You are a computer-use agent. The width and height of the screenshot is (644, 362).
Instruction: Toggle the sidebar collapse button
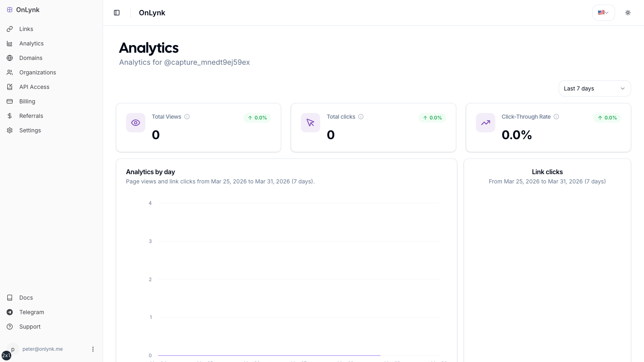coord(117,12)
